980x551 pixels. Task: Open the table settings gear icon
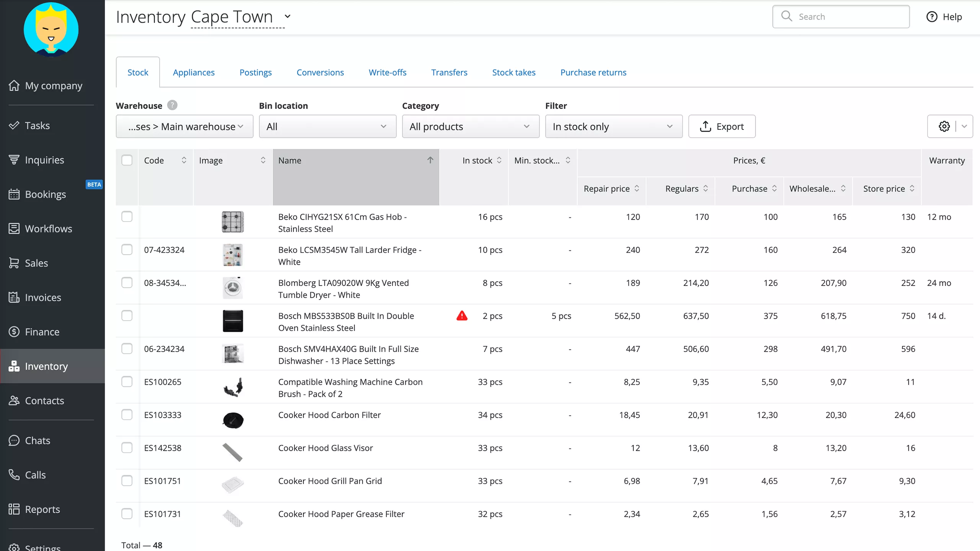pyautogui.click(x=943, y=126)
